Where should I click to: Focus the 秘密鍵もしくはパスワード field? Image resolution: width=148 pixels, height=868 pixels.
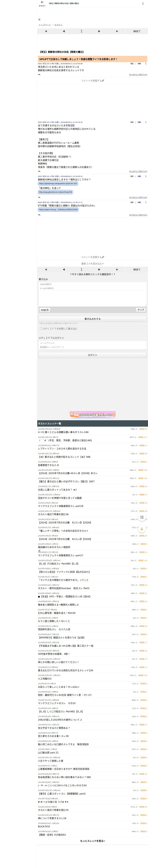[92, 347]
